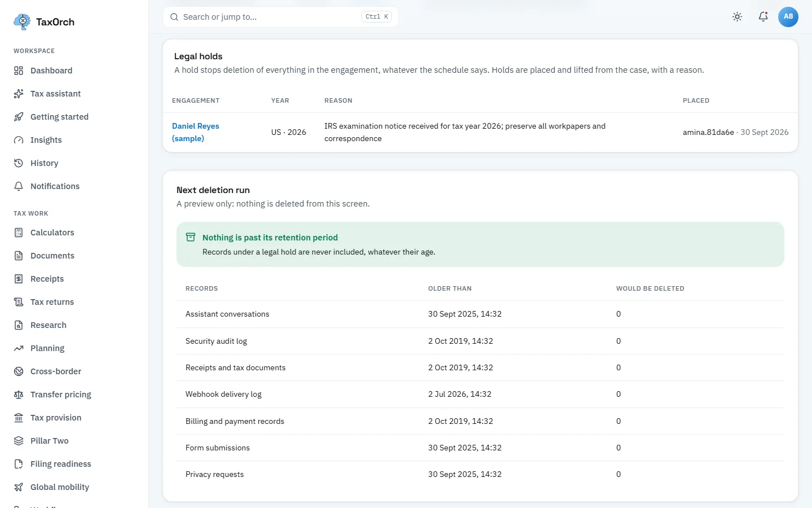Click the IRS examination notice reason text
Screen dimensions: 812x508
[465, 132]
